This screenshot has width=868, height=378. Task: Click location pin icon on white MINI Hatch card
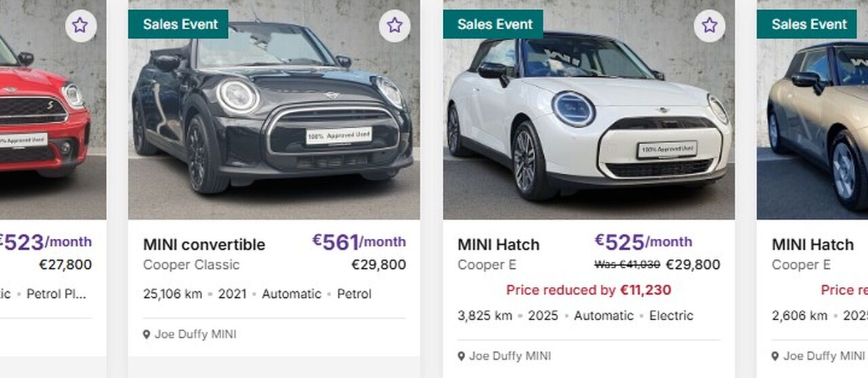[x=461, y=356]
